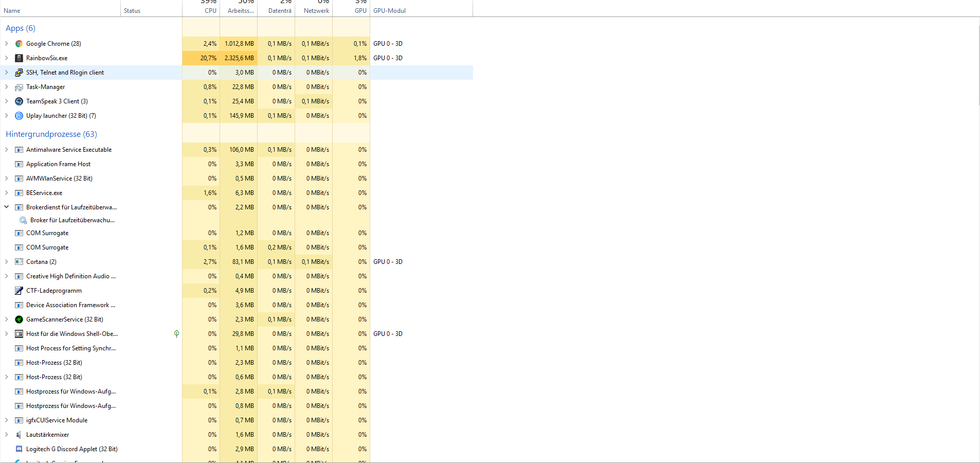Image resolution: width=980 pixels, height=463 pixels.
Task: Click the Antimalware Service Executable icon
Action: pyautogui.click(x=19, y=150)
